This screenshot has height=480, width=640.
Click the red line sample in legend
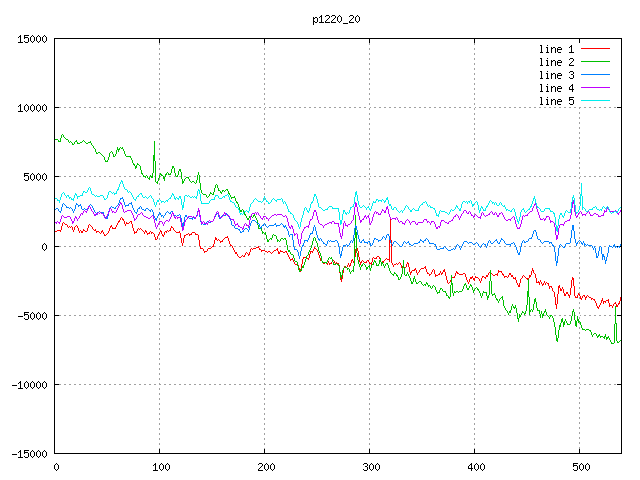tap(595, 49)
